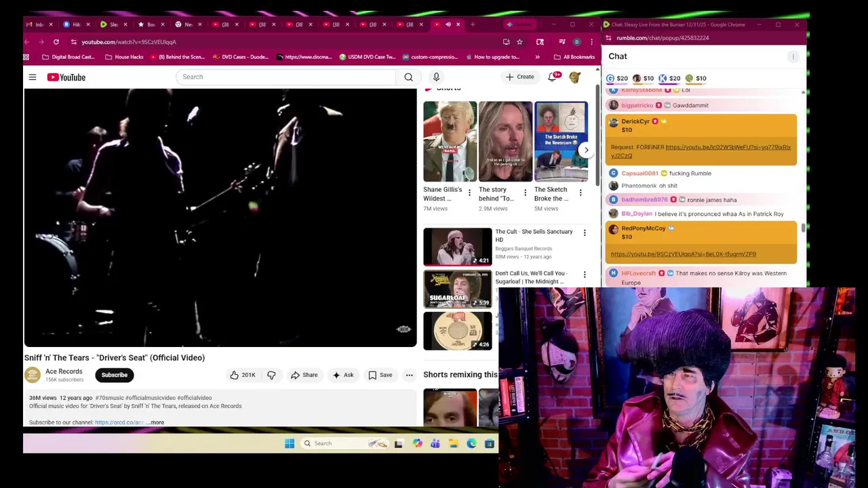
Task: Open Copilot from the taskbar
Action: 417,443
